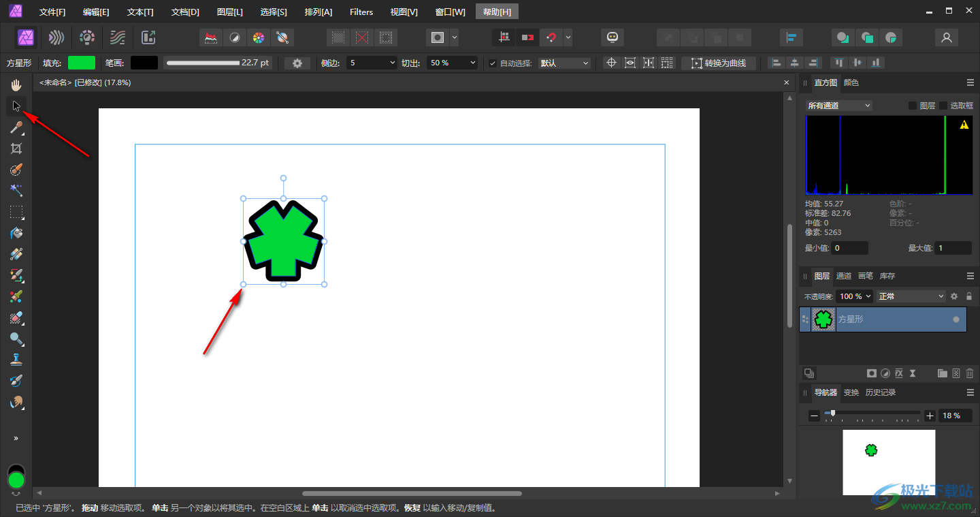Switch to the Liquify persona icon

coord(58,37)
